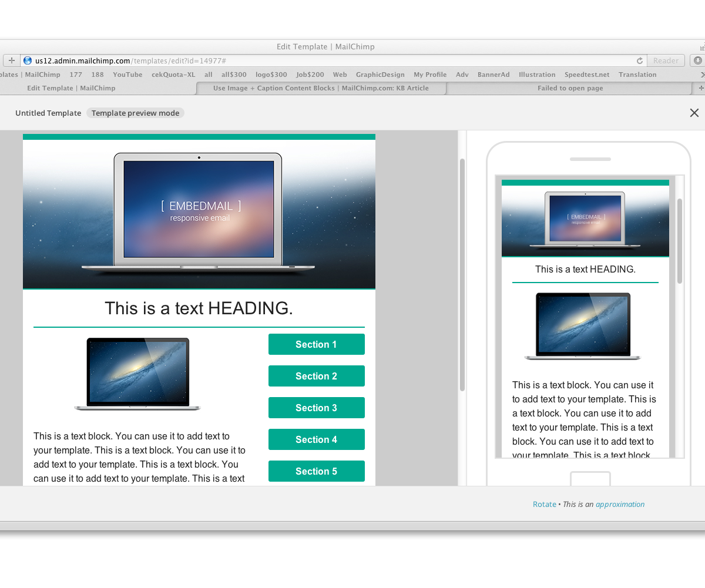Viewport: 705px width, 588px height.
Task: Click the desktop preview heading text
Action: tap(199, 308)
